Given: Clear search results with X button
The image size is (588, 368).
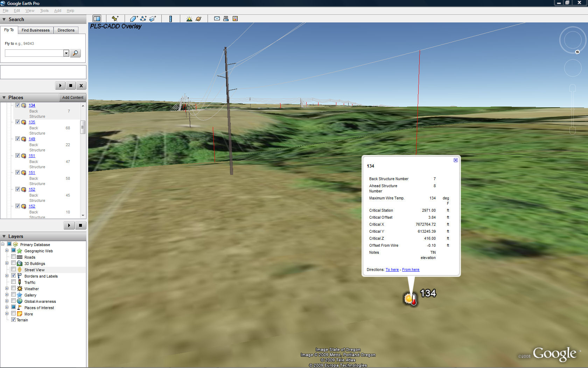Looking at the screenshot, I should point(81,86).
